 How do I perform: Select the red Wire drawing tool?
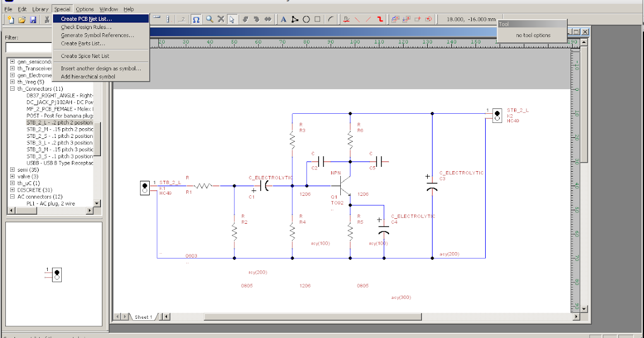tap(379, 19)
